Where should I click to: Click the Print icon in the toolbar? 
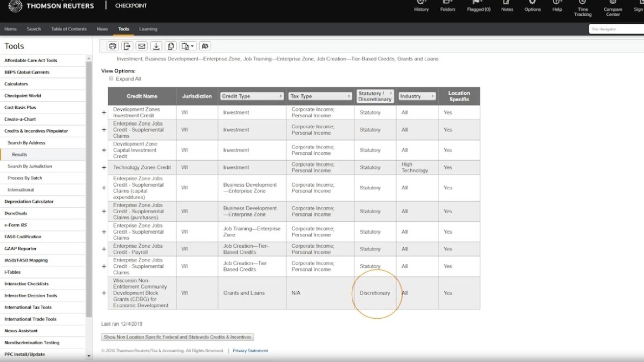113,47
